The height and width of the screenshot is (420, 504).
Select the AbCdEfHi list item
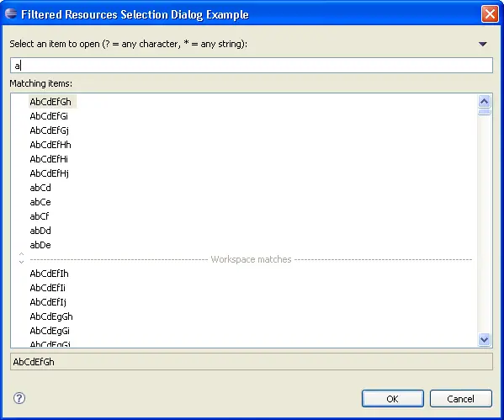point(49,159)
